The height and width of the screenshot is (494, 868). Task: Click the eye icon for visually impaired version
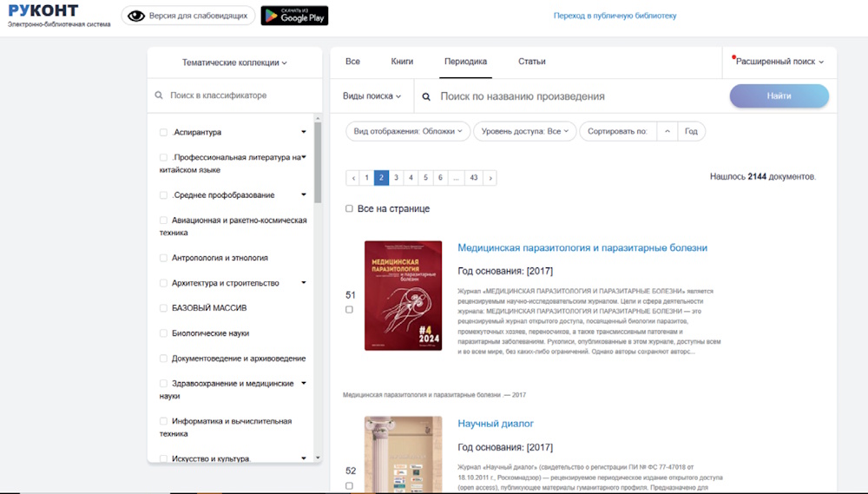[135, 16]
